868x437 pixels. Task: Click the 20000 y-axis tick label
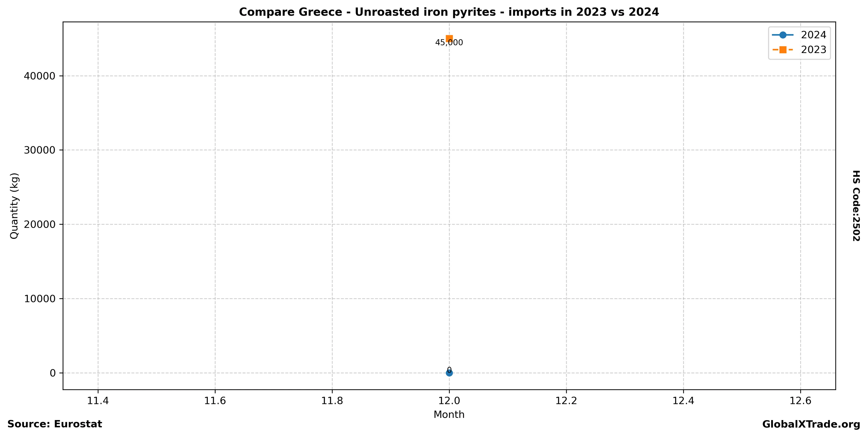40,225
